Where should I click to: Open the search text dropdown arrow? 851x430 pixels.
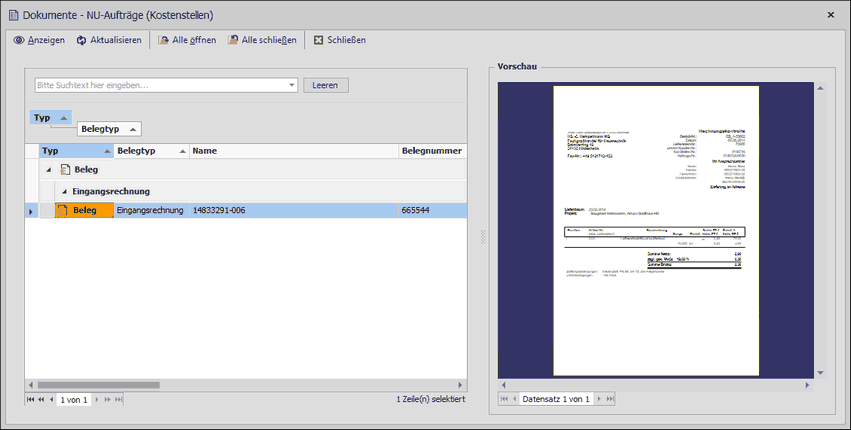tap(292, 85)
